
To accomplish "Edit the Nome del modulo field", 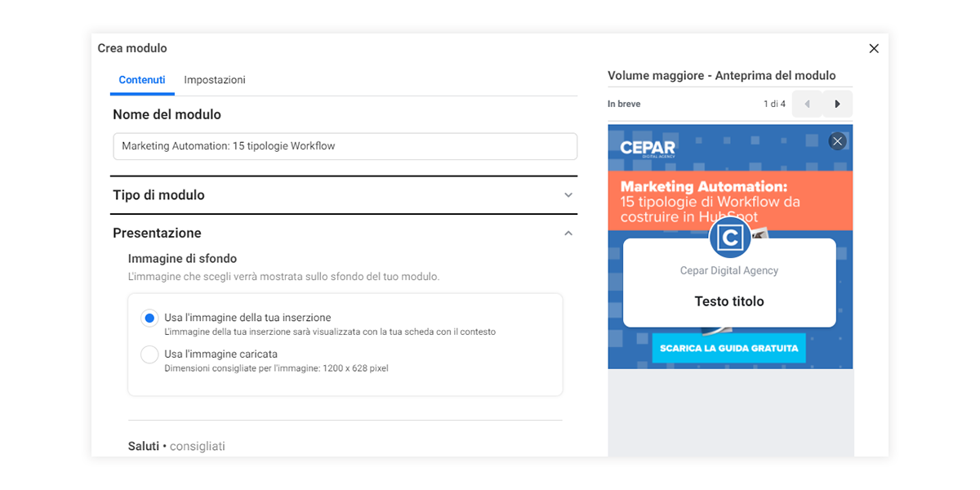I will click(x=345, y=146).
